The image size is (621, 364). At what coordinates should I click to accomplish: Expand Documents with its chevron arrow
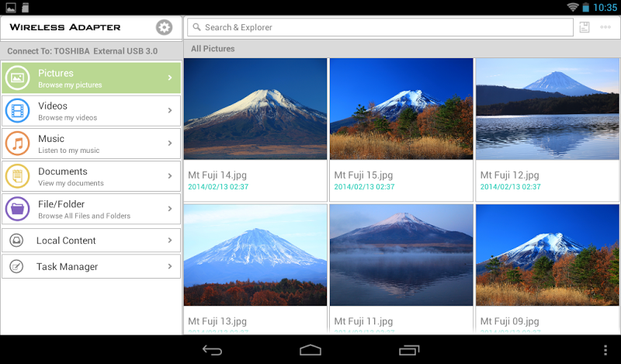[170, 176]
